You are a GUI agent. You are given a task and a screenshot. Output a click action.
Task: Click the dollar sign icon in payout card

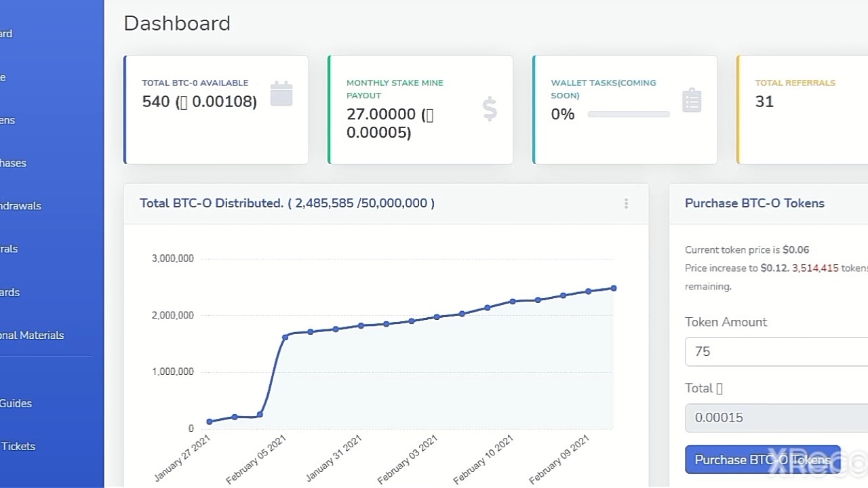pyautogui.click(x=490, y=108)
